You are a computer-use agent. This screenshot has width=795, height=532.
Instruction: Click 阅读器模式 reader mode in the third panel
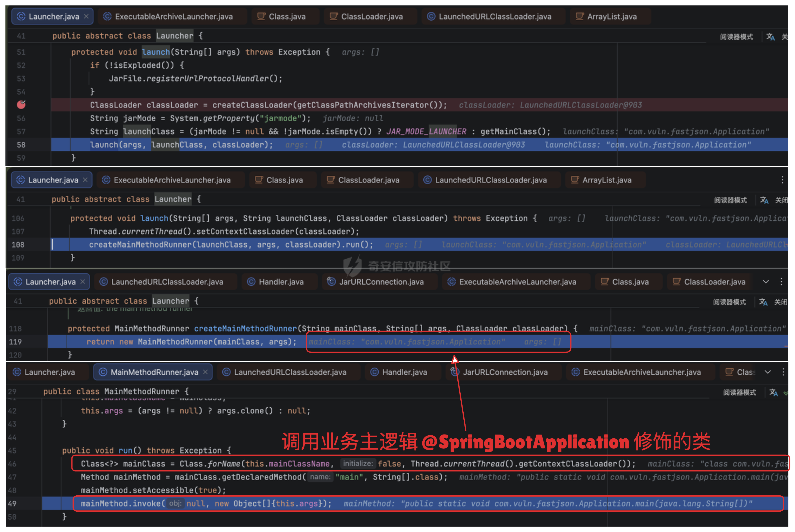730,302
